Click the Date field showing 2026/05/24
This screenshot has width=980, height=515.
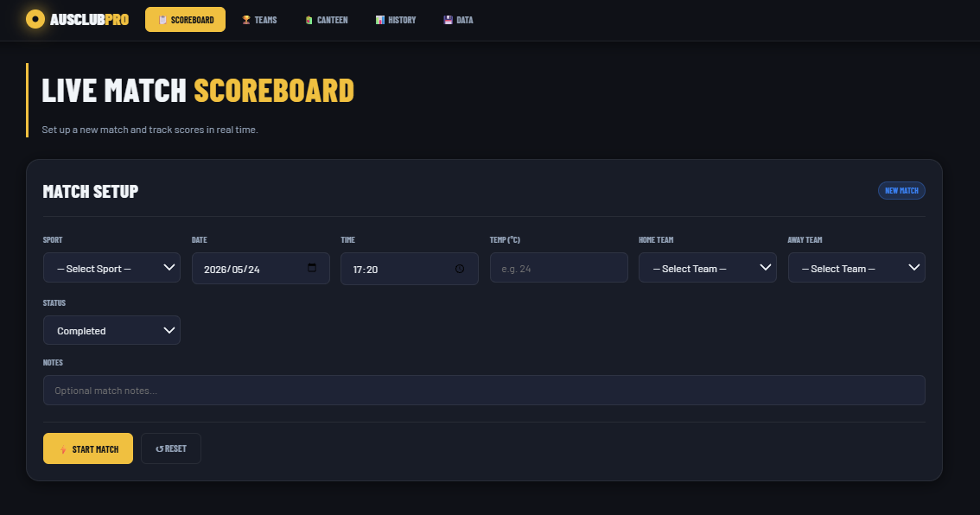click(261, 269)
